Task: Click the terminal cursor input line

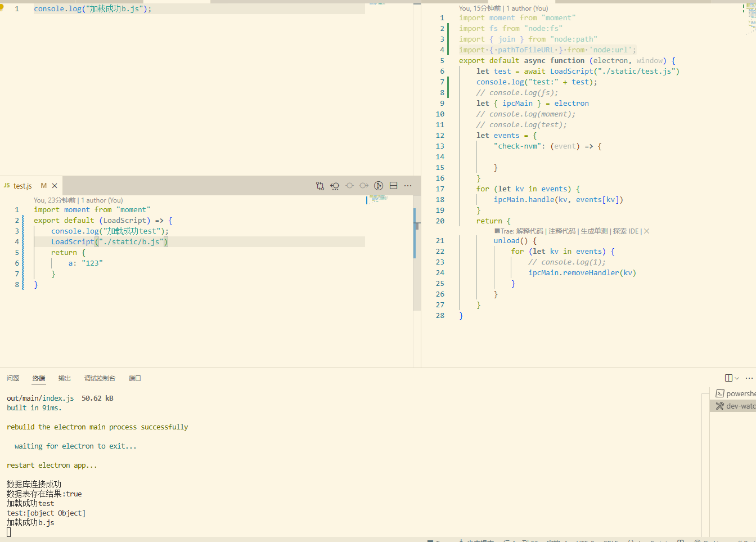Action: (9, 532)
